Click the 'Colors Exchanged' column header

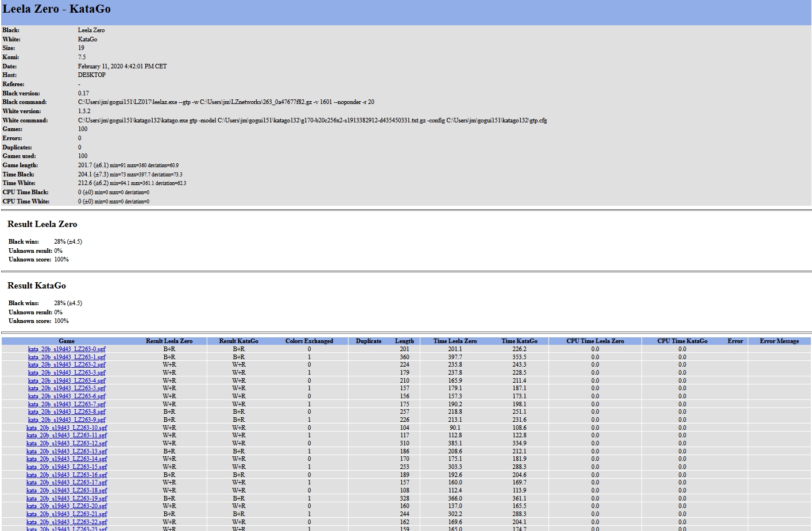[x=309, y=341]
